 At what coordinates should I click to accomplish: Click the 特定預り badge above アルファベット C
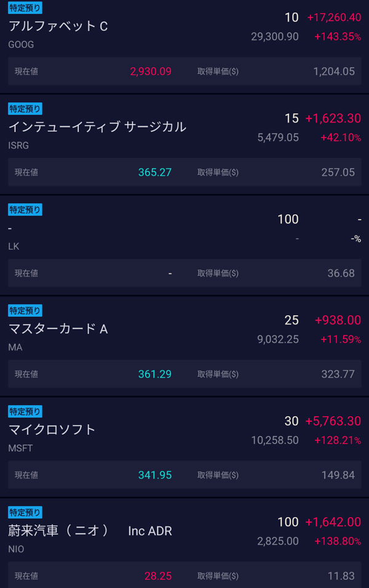click(25, 8)
